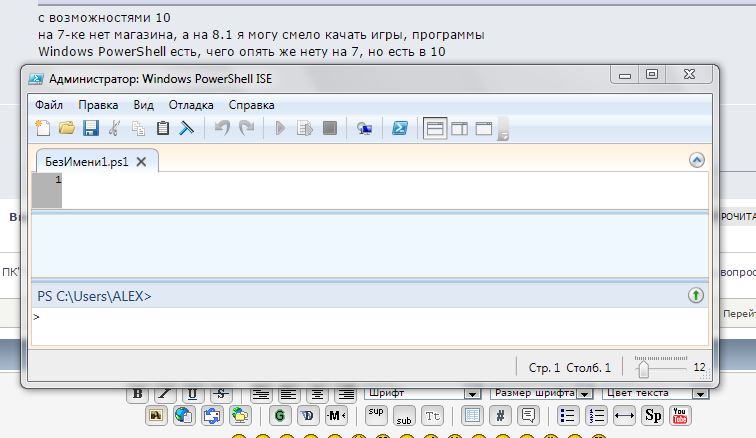The image size is (756, 438).
Task: Open the Шрифт font dropdown
Action: (423, 393)
